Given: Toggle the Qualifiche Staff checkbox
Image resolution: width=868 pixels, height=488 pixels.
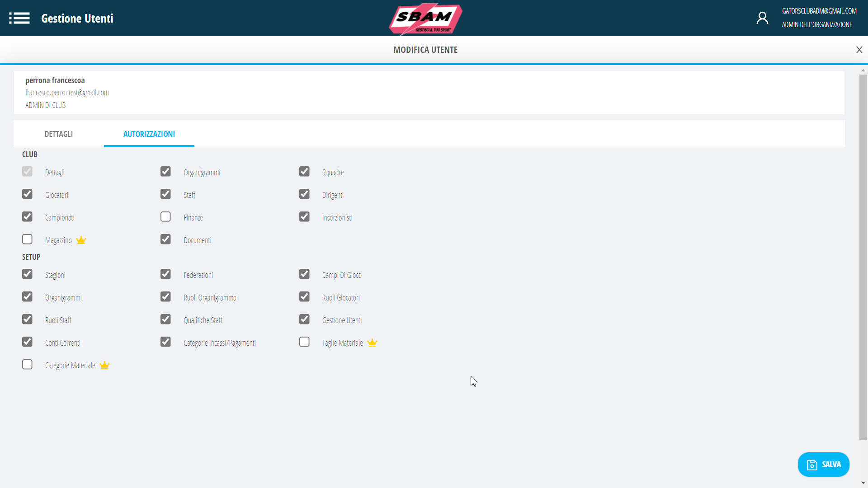Looking at the screenshot, I should pos(165,319).
